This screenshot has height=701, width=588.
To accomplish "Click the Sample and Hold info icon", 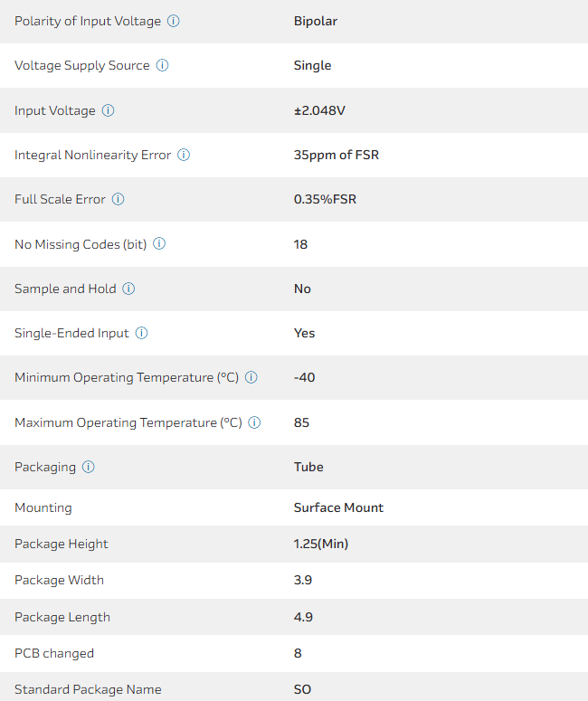I will tap(128, 289).
